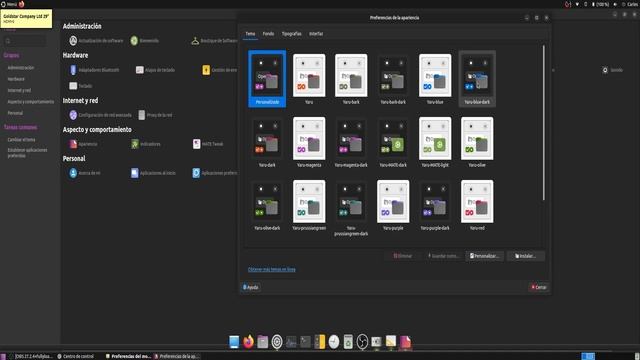Pick the Yaru-olive theme
Viewport: 640px width, 360px height.
(477, 142)
